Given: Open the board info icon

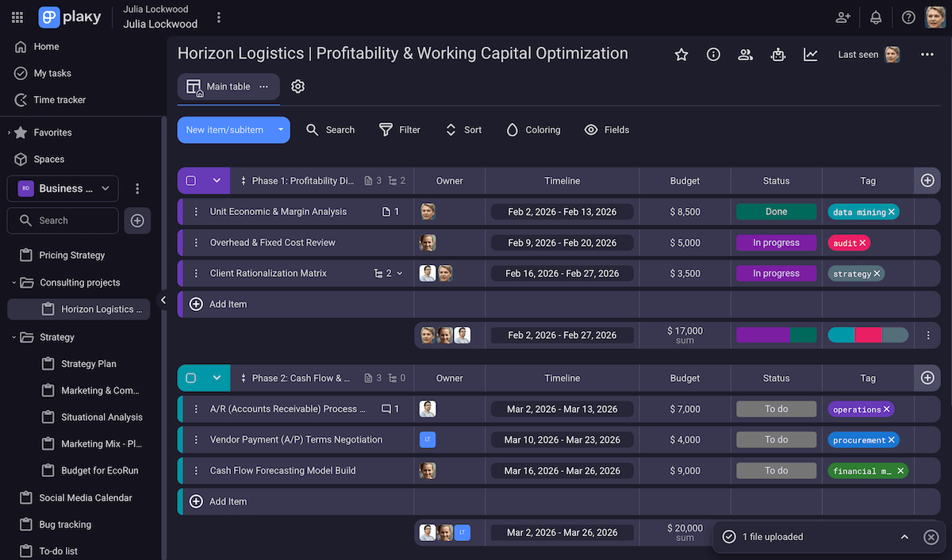Looking at the screenshot, I should click(x=713, y=55).
